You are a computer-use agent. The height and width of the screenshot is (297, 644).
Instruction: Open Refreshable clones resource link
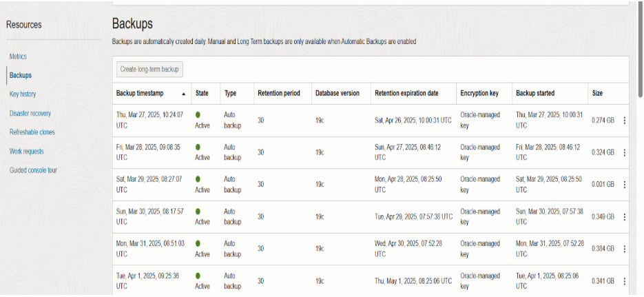[x=32, y=132]
